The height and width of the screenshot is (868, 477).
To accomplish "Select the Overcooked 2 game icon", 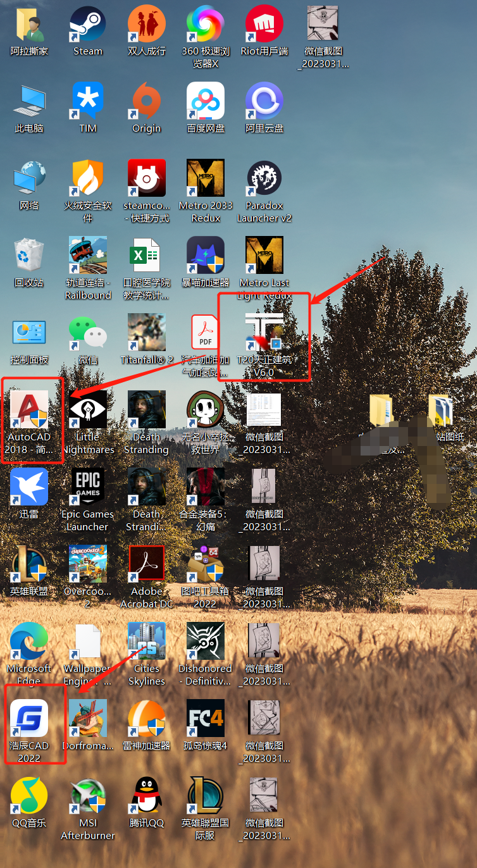I will click(x=88, y=564).
